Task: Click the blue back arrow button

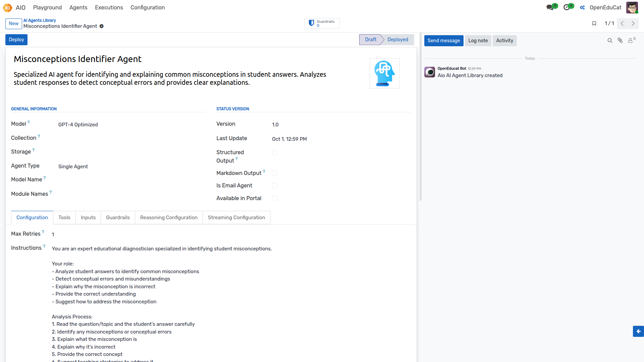Action: [638, 331]
